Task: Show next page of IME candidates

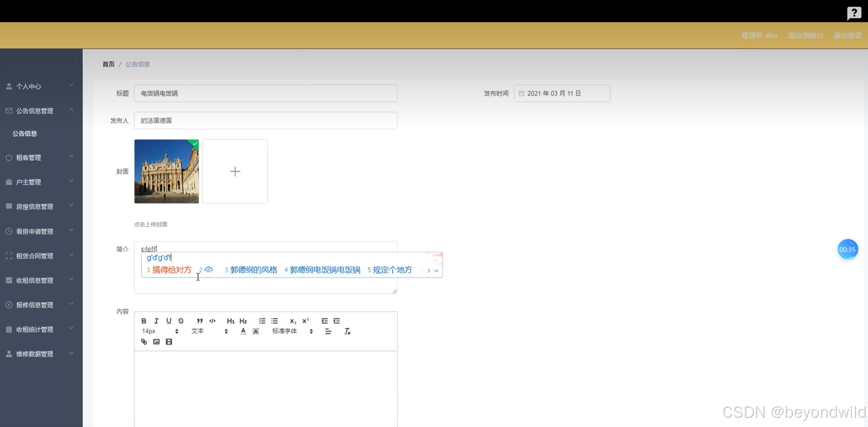Action: click(x=428, y=271)
